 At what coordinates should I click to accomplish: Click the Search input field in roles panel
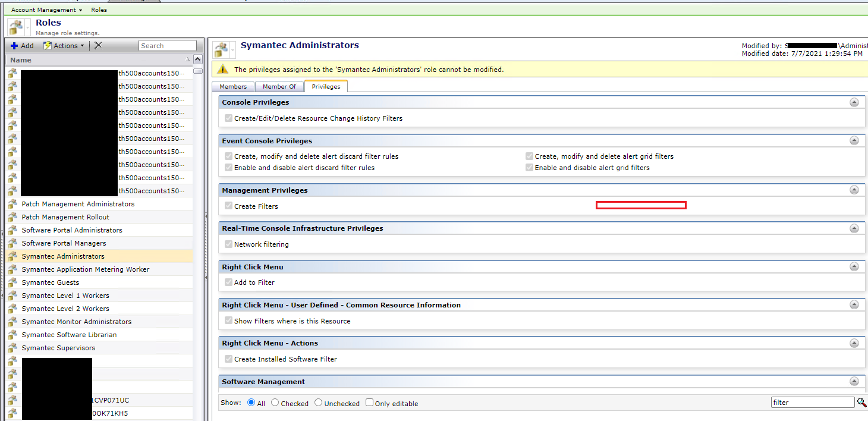pyautogui.click(x=167, y=46)
